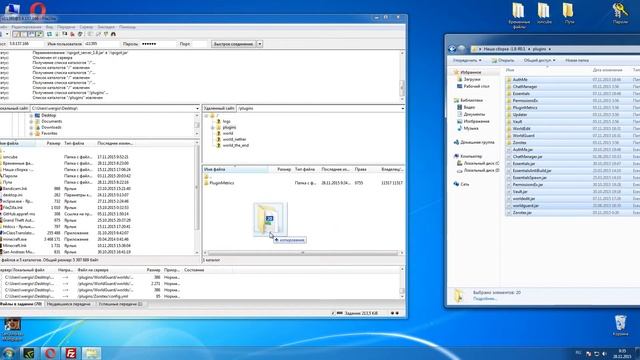Expand the Desktop node in local tree
The image size is (640, 360).
click(x=31, y=116)
